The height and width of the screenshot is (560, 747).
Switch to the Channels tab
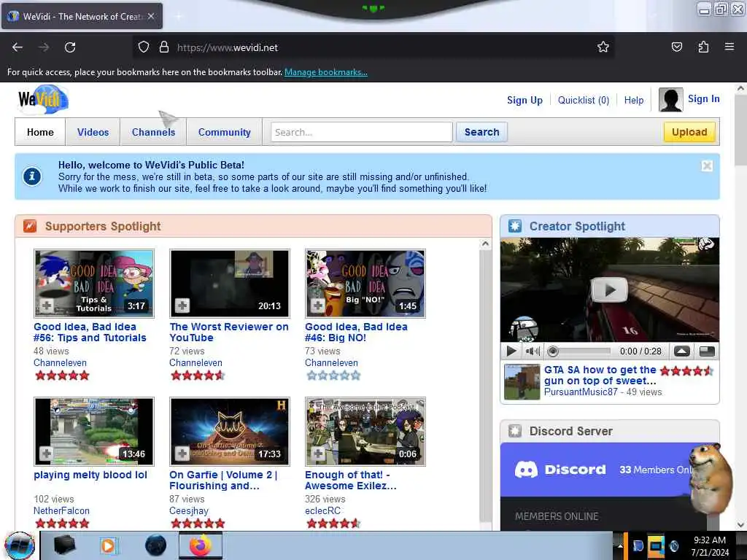[x=153, y=132]
